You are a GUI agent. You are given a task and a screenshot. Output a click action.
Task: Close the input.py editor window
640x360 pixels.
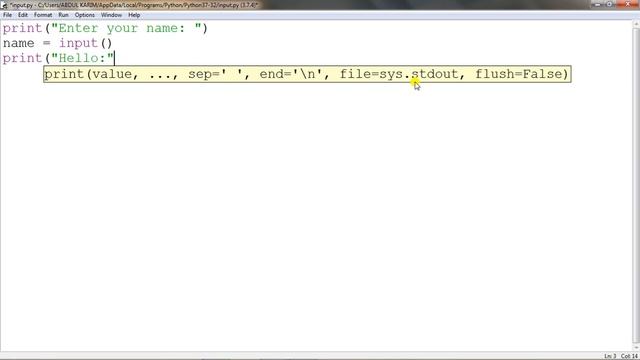(x=628, y=4)
